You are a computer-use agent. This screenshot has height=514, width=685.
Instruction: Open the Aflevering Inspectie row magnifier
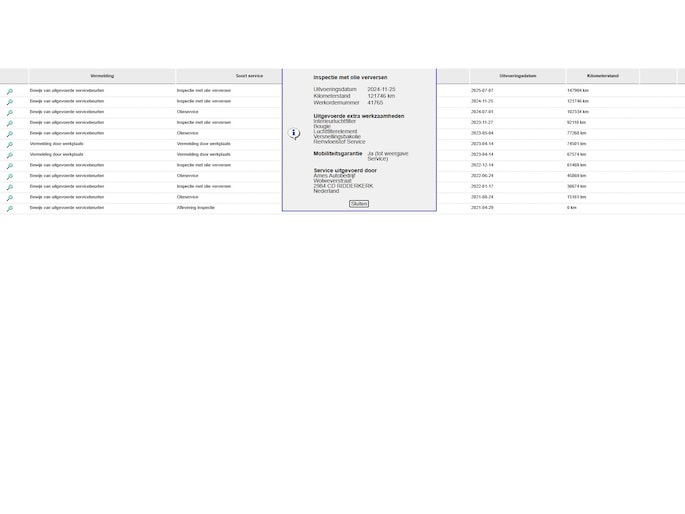(x=10, y=208)
